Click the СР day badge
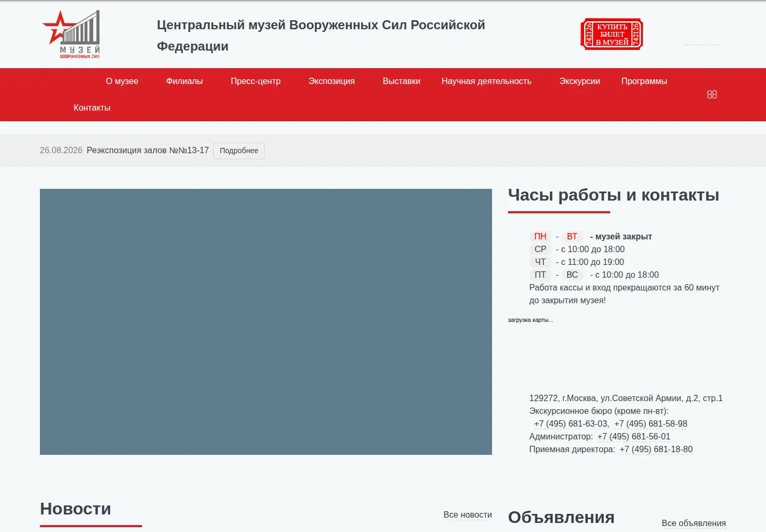 pos(540,250)
